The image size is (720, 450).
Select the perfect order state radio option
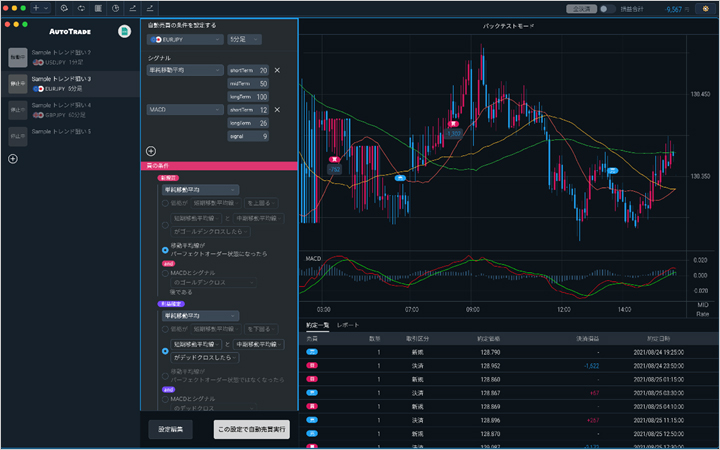click(165, 250)
